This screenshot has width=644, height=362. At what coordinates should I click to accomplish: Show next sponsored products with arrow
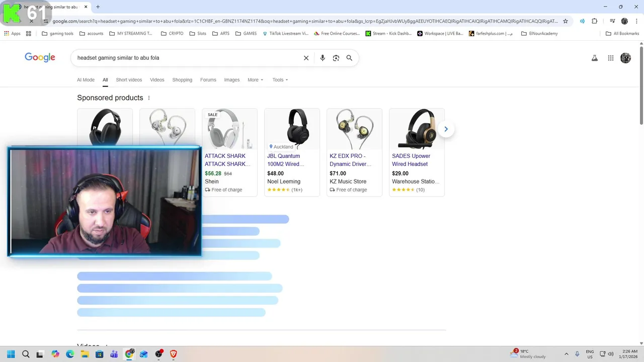coord(446,129)
